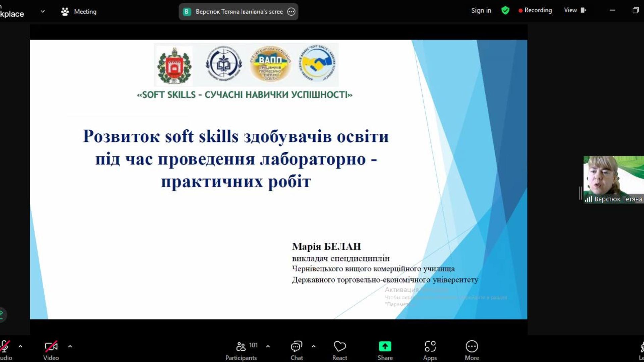The height and width of the screenshot is (362, 644).
Task: Click the Sign in link
Action: pos(481,10)
